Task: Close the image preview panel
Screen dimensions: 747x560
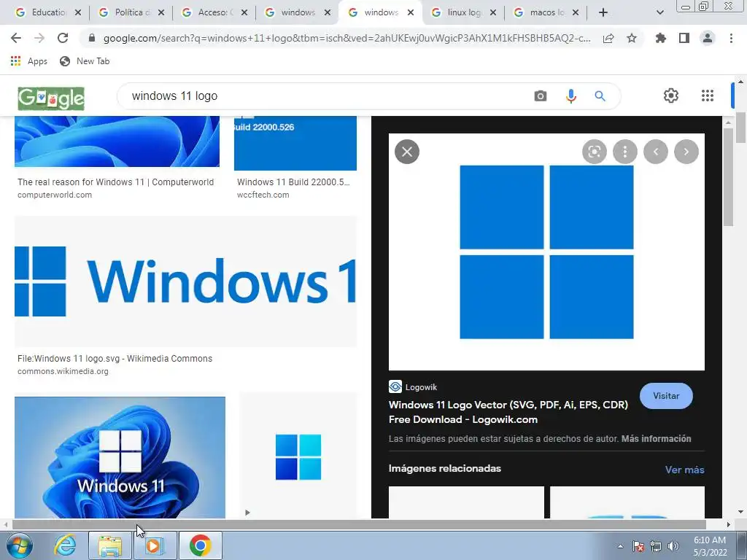Action: (x=407, y=152)
